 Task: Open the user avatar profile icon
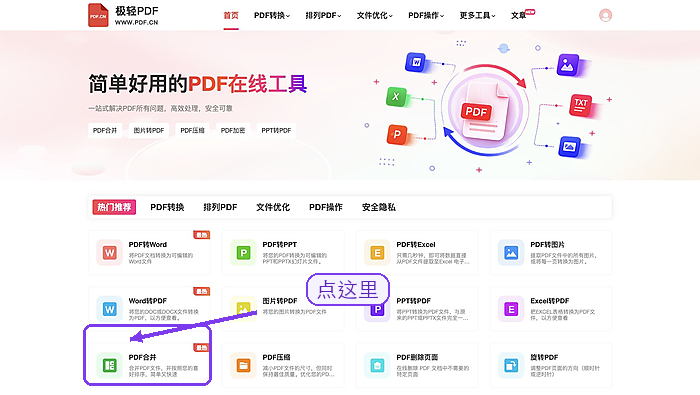click(605, 15)
